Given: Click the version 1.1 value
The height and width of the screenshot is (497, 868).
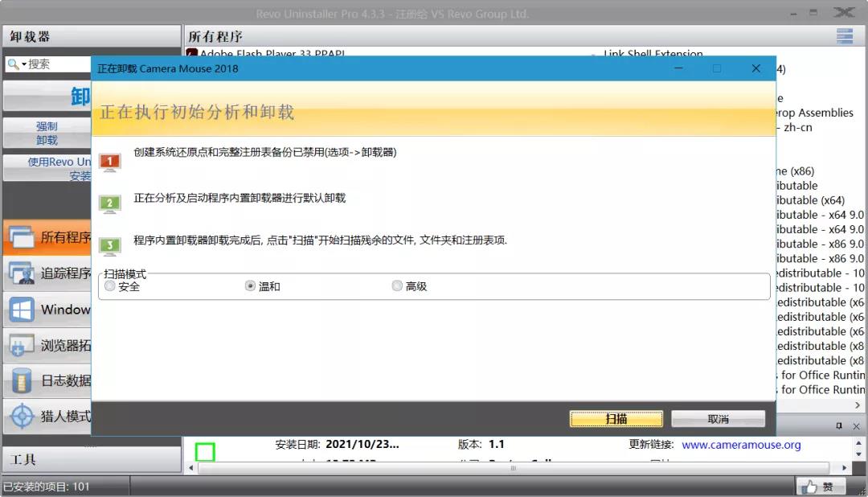Looking at the screenshot, I should 497,445.
